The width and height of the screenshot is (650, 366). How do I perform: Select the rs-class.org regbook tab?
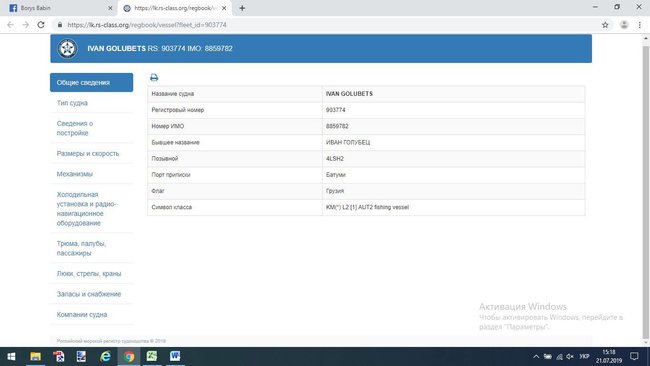tap(174, 8)
